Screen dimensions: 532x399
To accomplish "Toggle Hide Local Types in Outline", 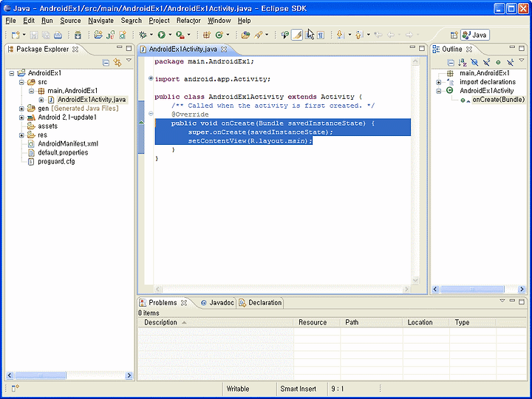I will pos(510,62).
